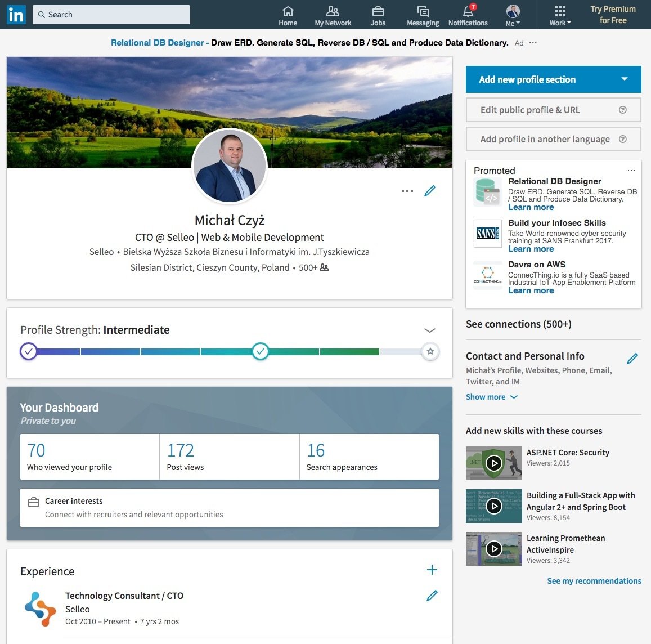Open the ASP.NET Core: Security title

point(568,453)
